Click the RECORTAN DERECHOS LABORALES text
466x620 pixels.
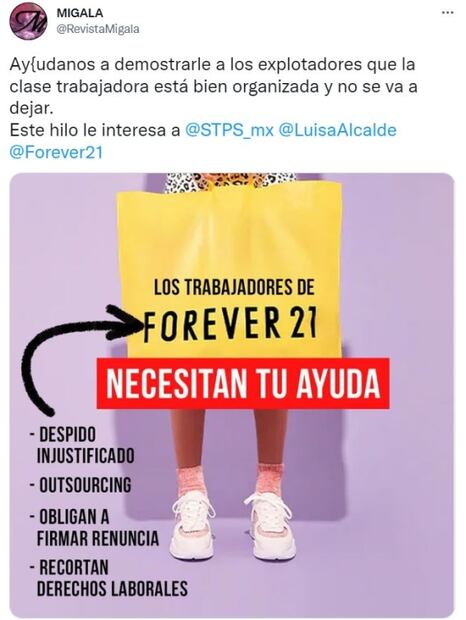(108, 578)
